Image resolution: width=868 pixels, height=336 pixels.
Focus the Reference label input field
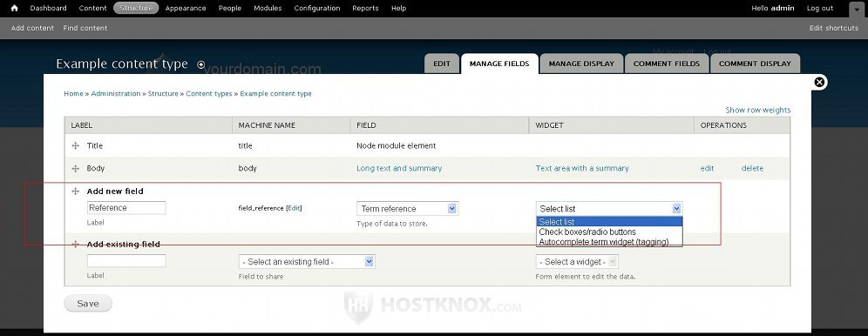coord(126,208)
